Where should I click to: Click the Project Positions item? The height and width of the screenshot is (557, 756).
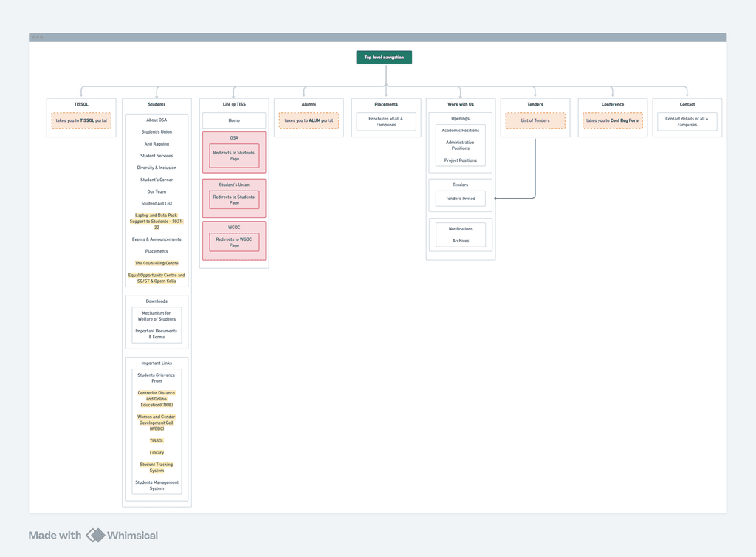coord(461,160)
